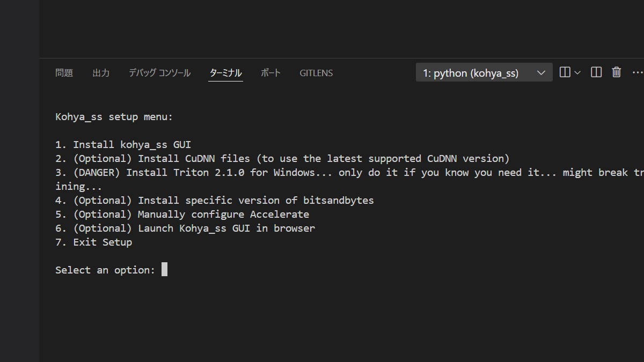
Task: Click the '3. (DANGER) Install Triton 2.1.0' line
Action: point(349,180)
